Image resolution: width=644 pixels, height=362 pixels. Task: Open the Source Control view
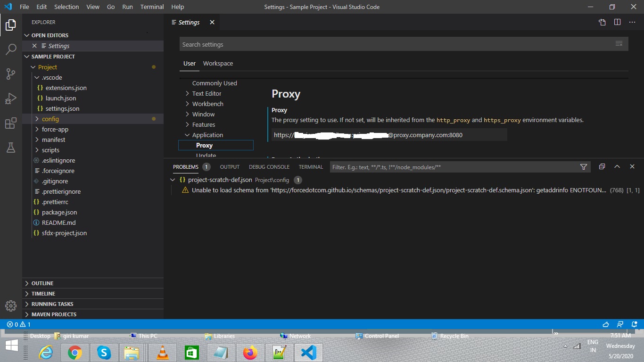coord(10,74)
